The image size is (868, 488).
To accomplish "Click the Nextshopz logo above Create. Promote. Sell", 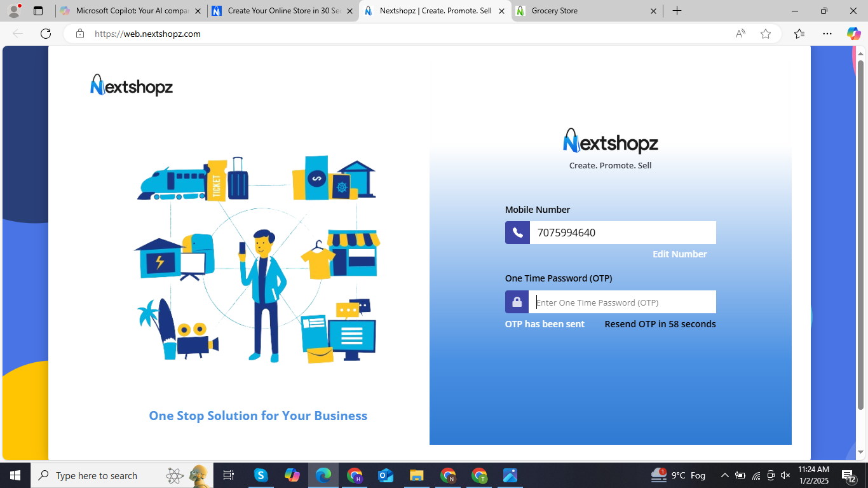I will [611, 141].
